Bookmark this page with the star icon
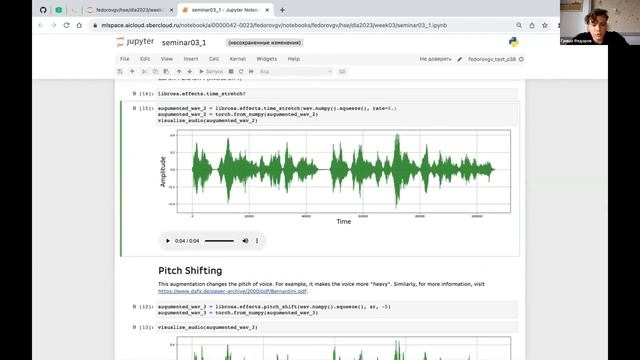The height and width of the screenshot is (360, 640). point(544,25)
